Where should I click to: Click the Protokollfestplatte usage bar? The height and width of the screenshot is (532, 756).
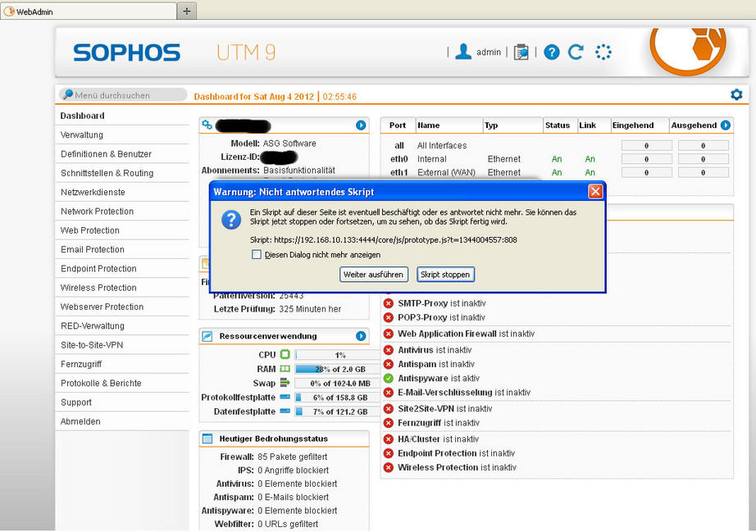(x=338, y=398)
